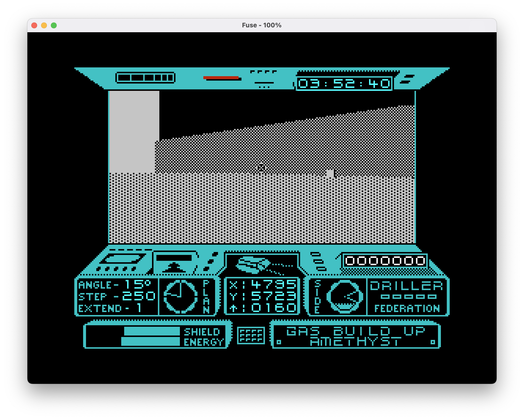Screen dimensions: 524x420
Task: Click the timer display 03:52:40
Action: pyautogui.click(x=344, y=84)
